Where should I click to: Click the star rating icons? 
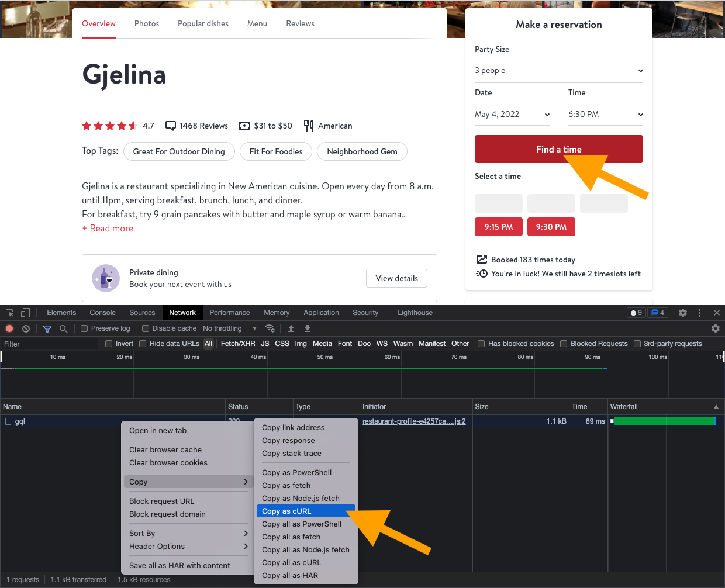pyautogui.click(x=109, y=126)
